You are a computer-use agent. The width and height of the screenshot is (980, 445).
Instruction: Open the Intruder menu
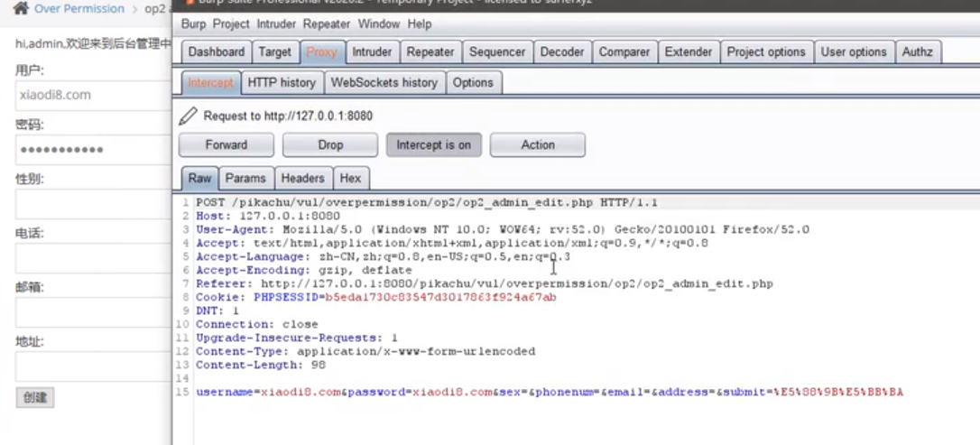(276, 24)
